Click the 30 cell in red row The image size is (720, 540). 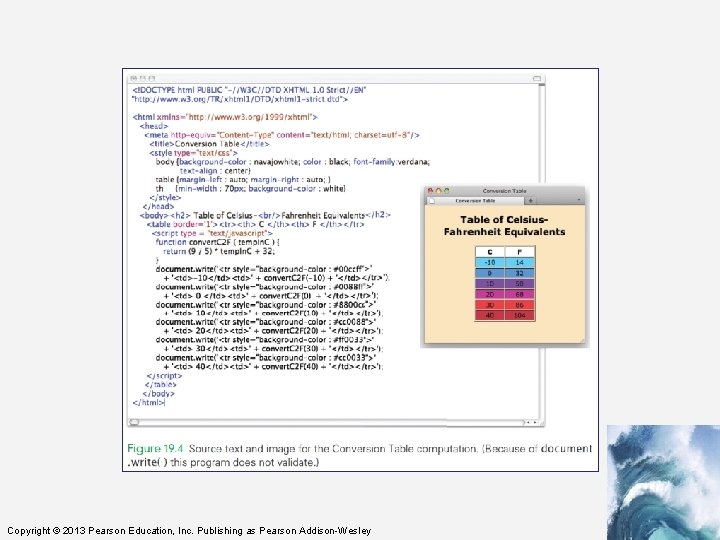point(489,305)
